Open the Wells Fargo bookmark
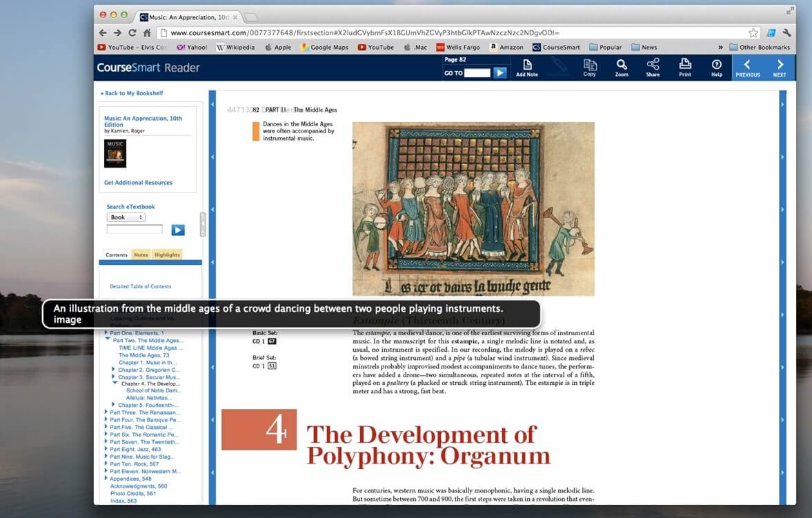 point(458,47)
